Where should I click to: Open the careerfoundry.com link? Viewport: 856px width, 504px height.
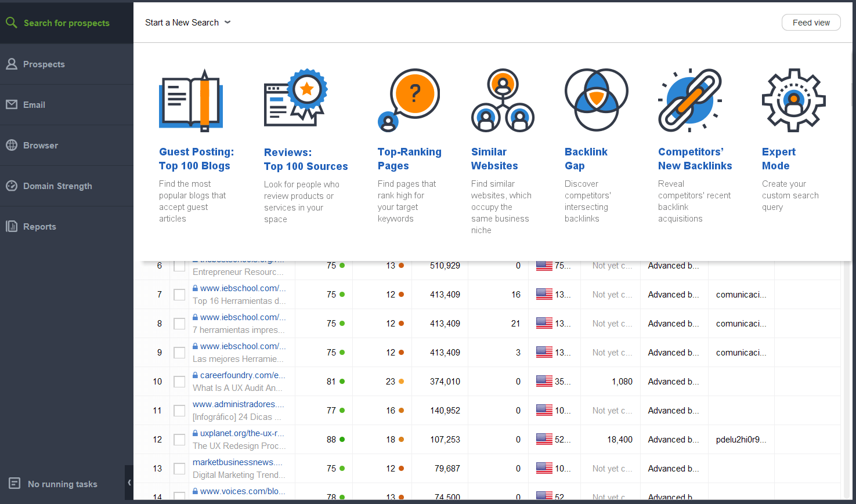[243, 375]
